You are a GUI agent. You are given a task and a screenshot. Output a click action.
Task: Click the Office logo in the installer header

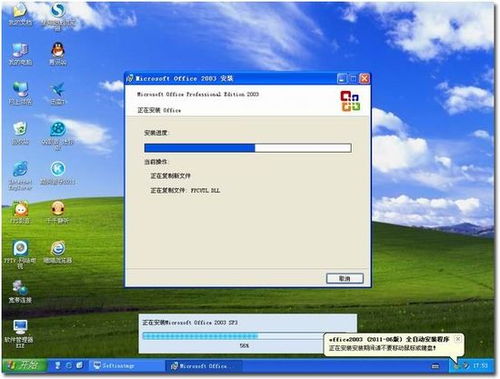[x=350, y=101]
